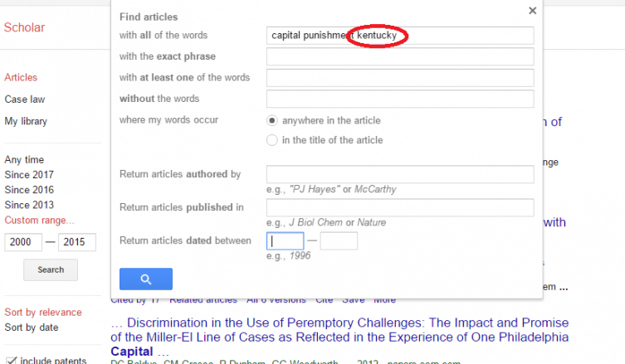Viewport: 625px width, 364px height.
Task: Filter results Since 2013
Action: click(29, 205)
